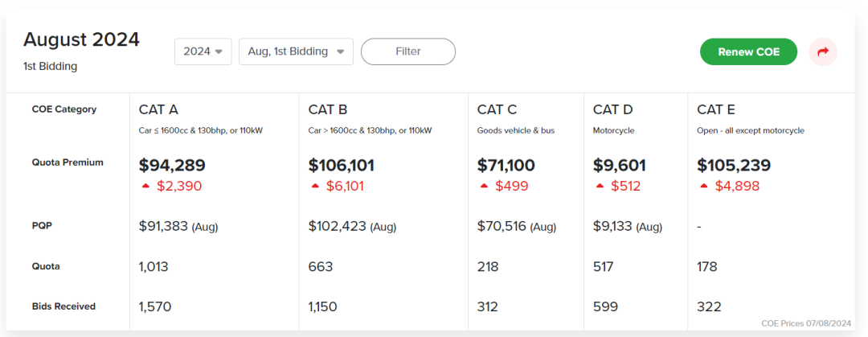The height and width of the screenshot is (337, 868).
Task: Click the CAT D red increase triangle
Action: (x=600, y=186)
